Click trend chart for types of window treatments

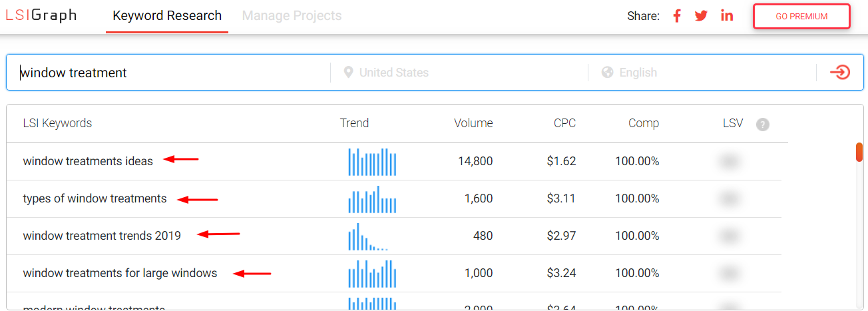pos(372,199)
